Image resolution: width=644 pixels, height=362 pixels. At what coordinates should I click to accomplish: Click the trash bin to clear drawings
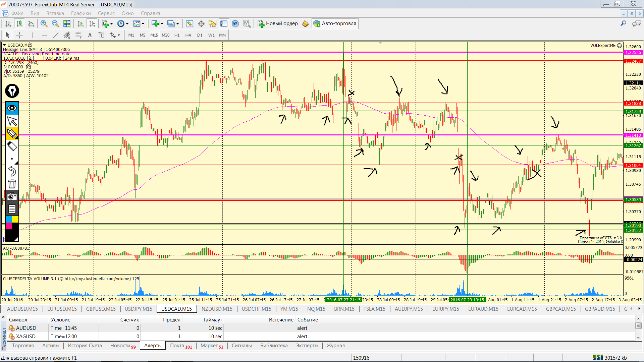pos(12,184)
